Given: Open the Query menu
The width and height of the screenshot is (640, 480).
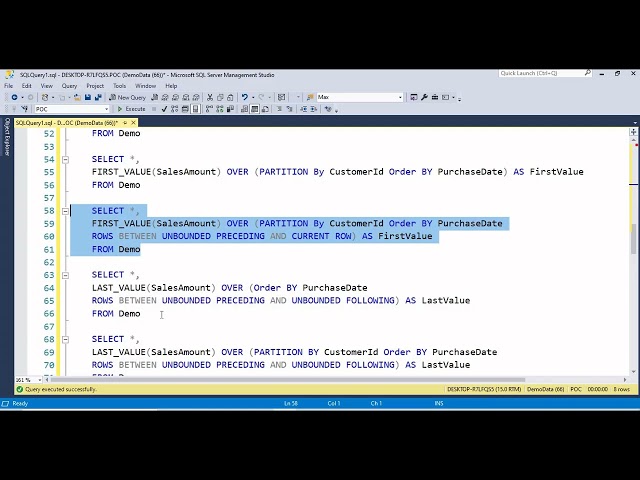Looking at the screenshot, I should point(69,86).
